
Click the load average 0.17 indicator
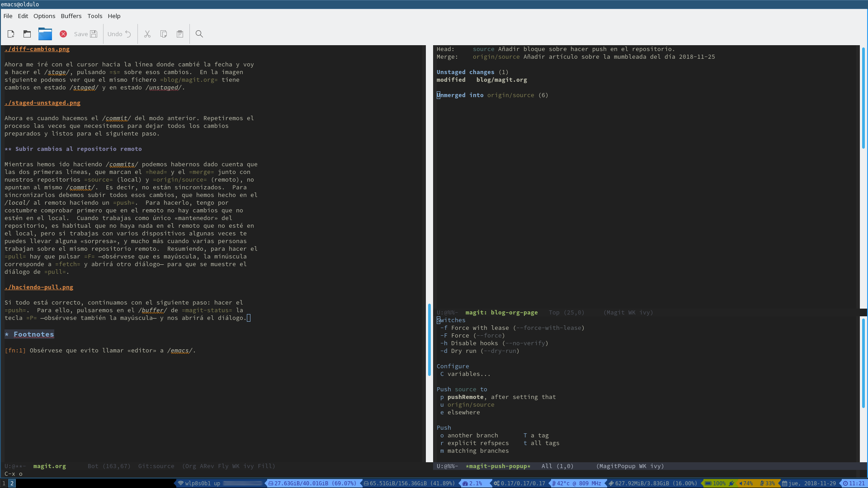pyautogui.click(x=519, y=483)
